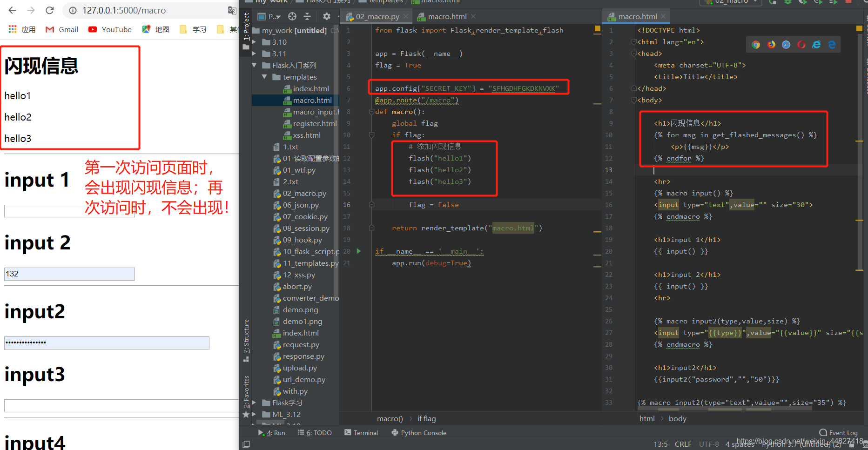Viewport: 868px width, 450px height.
Task: Collapse all in Project panel toolbar
Action: [307, 16]
